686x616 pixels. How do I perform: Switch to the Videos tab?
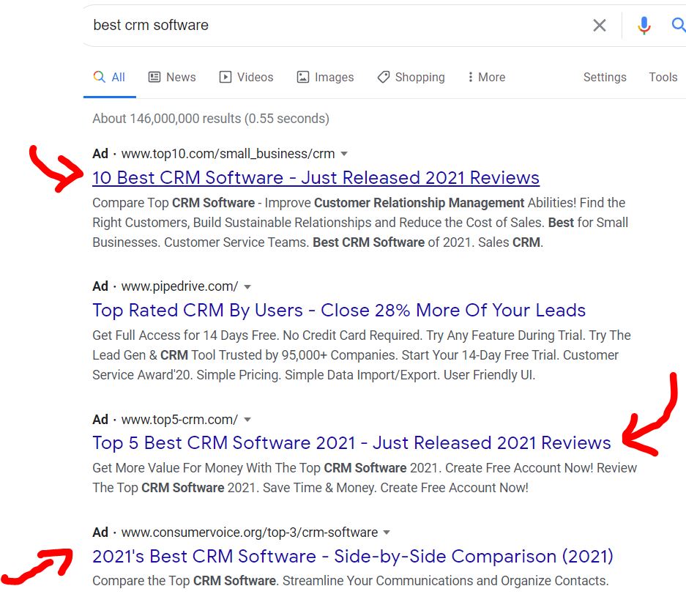point(246,78)
